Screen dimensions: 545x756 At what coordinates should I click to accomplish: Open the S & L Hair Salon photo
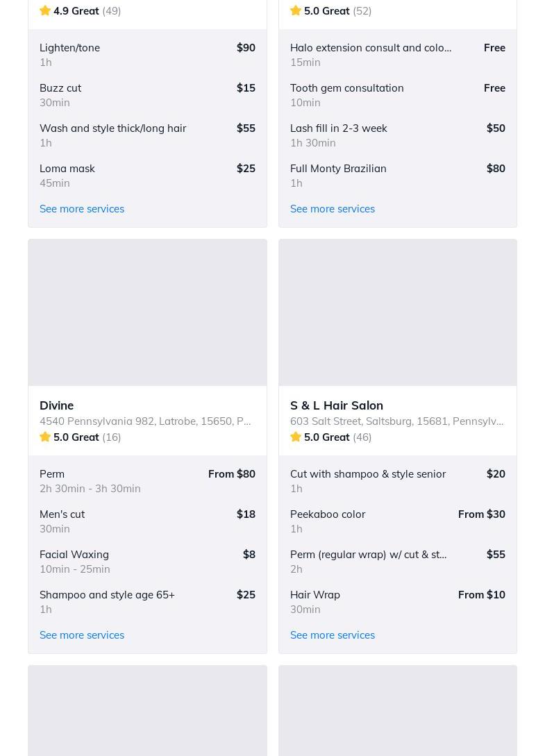point(398,312)
